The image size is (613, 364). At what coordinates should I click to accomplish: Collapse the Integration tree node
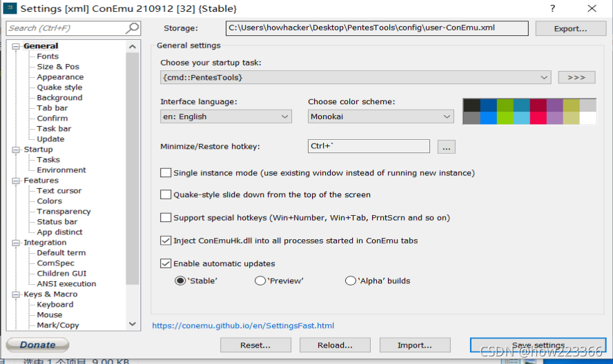[16, 243]
